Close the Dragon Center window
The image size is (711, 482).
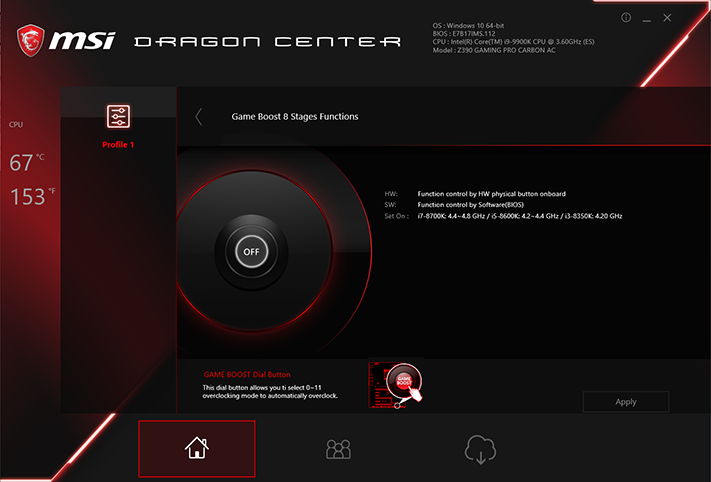click(x=667, y=18)
